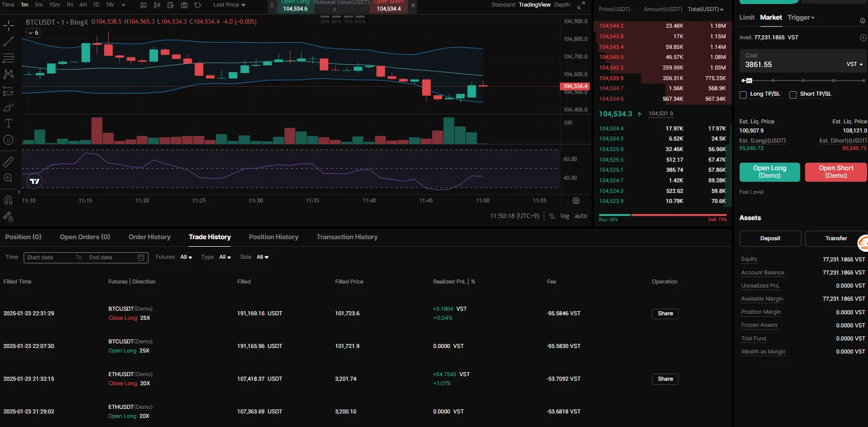Viewport: 868px width, 427px height.
Task: Open the VST cost unit dropdown
Action: coord(854,64)
